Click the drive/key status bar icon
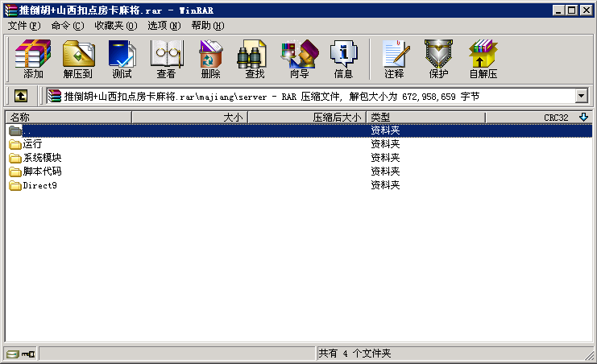 click(x=20, y=354)
